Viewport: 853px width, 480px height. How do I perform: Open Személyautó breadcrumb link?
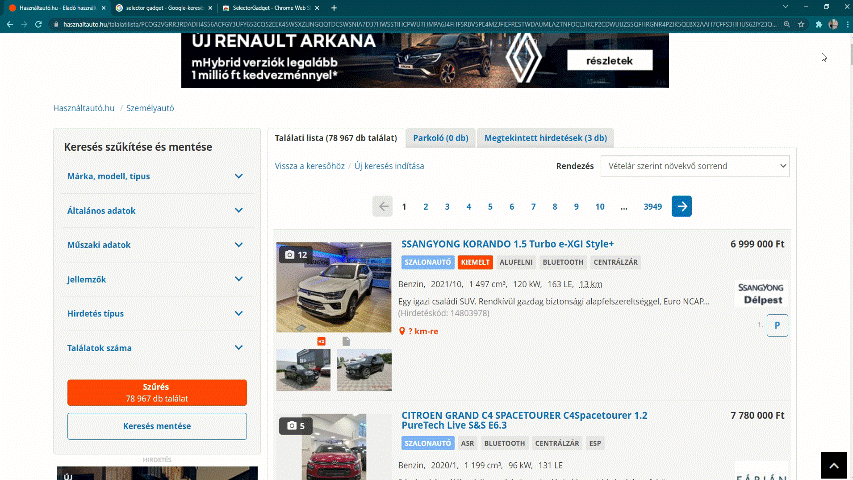coord(150,108)
